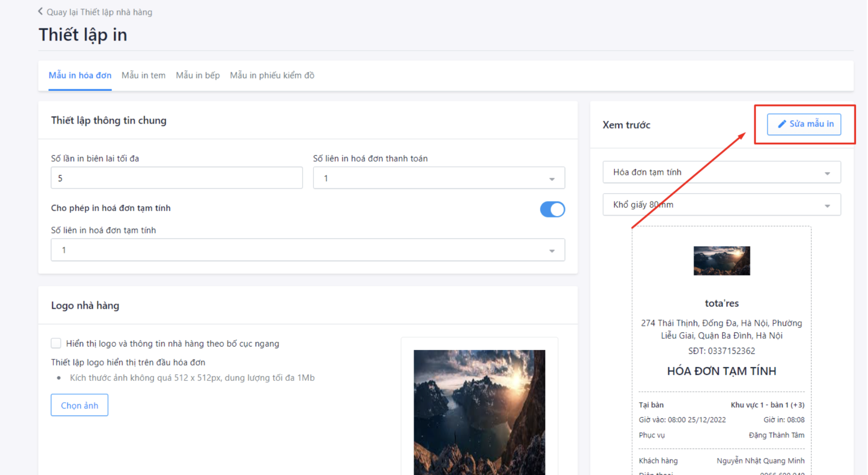Open Số liên in hoá đơn thanh toán dropdown
Screen dimensions: 868x475
[x=439, y=178]
